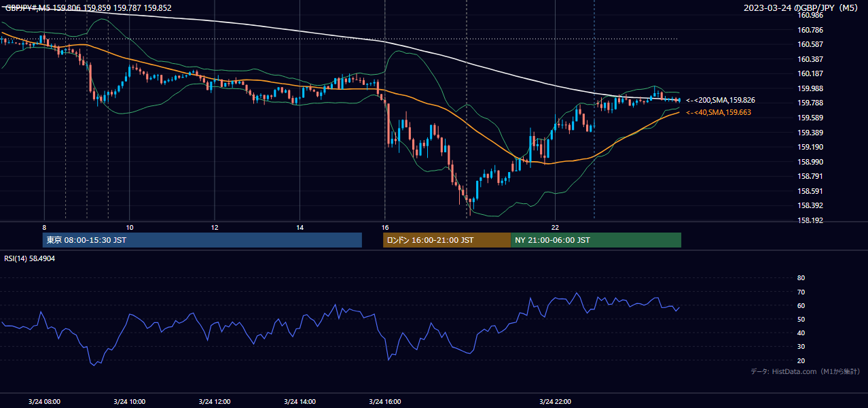The width and height of the screenshot is (868, 408).
Task: Click RSI axis level 70
Action: 801,292
